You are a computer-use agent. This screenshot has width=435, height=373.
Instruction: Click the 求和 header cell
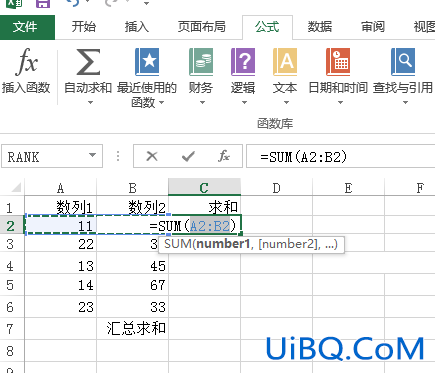point(205,207)
